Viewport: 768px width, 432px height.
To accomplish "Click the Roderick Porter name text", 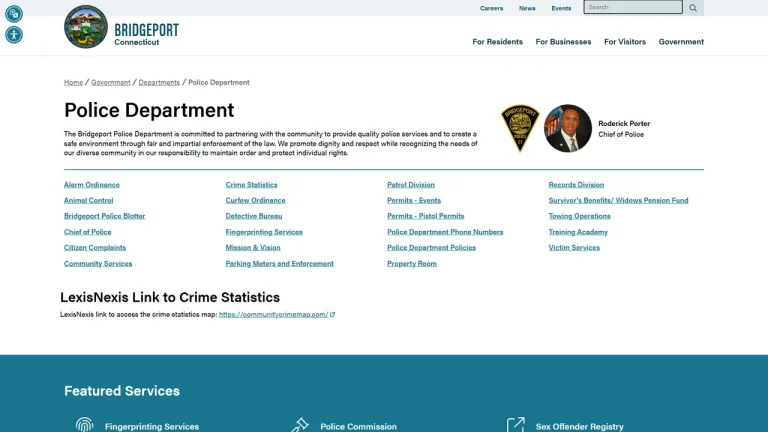I will pyautogui.click(x=624, y=123).
